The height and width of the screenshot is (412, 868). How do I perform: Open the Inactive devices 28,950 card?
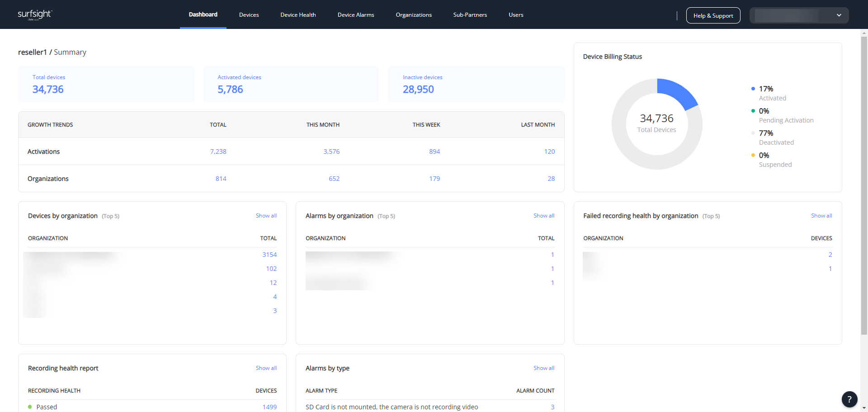(476, 84)
